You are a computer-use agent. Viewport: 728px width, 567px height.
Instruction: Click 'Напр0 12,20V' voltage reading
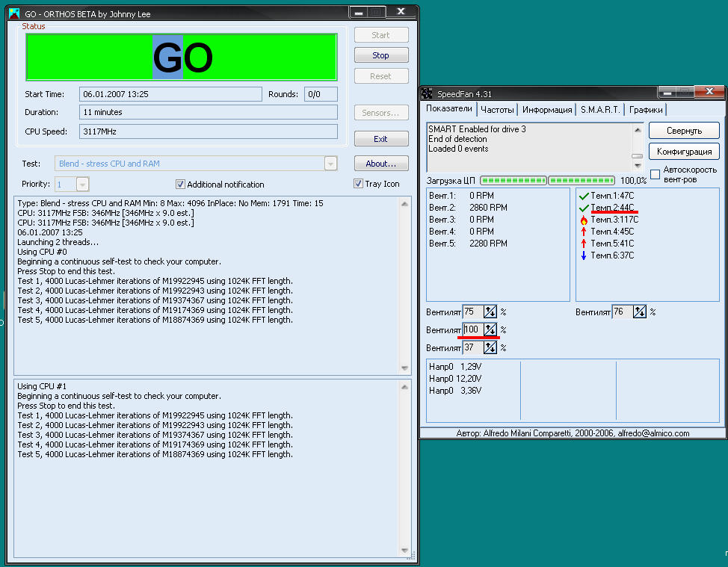click(x=455, y=379)
